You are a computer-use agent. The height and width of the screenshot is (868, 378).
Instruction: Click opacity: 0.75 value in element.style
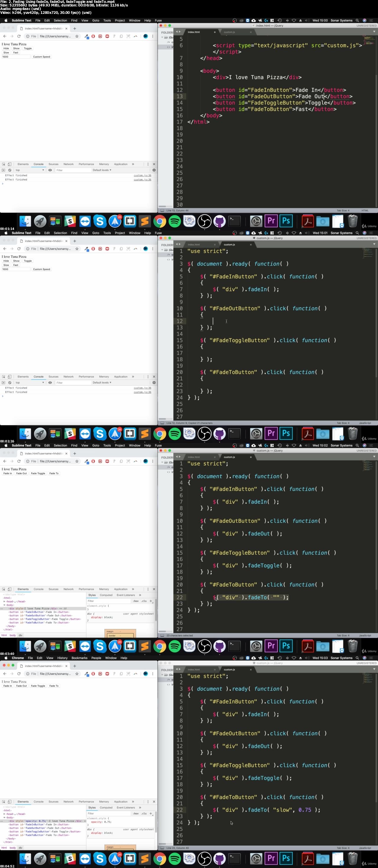(107, 822)
